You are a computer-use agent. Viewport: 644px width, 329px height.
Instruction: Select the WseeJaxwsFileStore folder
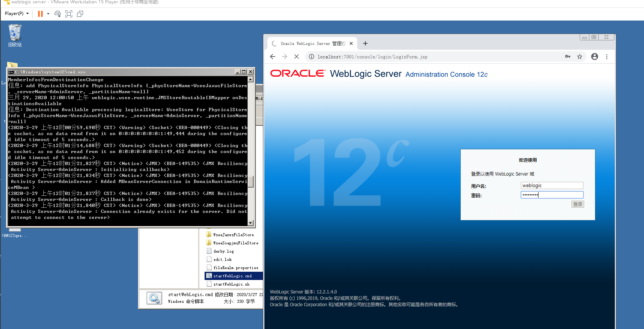(x=233, y=235)
